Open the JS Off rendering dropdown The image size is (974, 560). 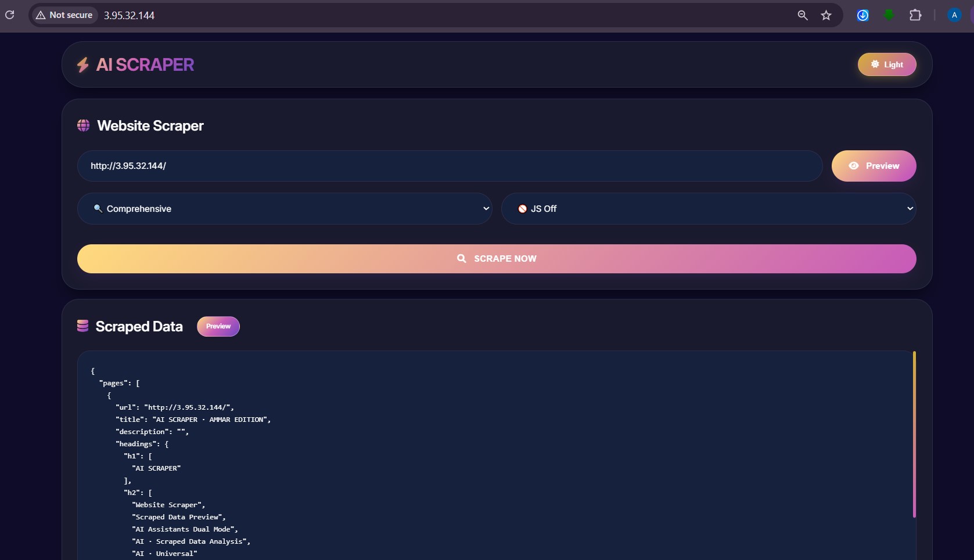click(x=709, y=208)
